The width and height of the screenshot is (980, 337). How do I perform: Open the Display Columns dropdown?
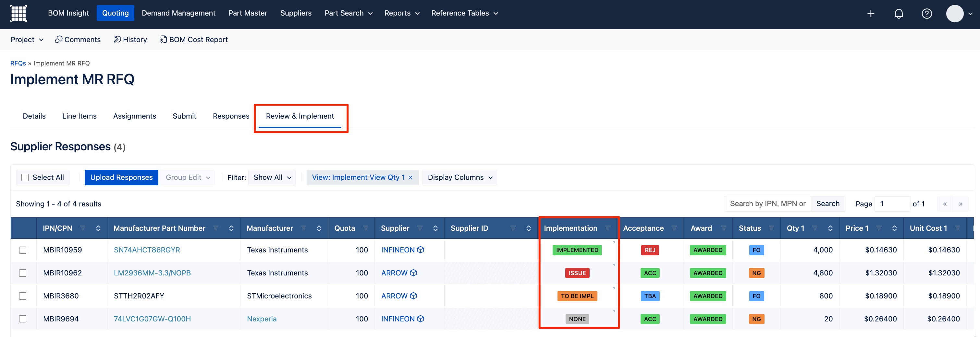click(x=459, y=178)
